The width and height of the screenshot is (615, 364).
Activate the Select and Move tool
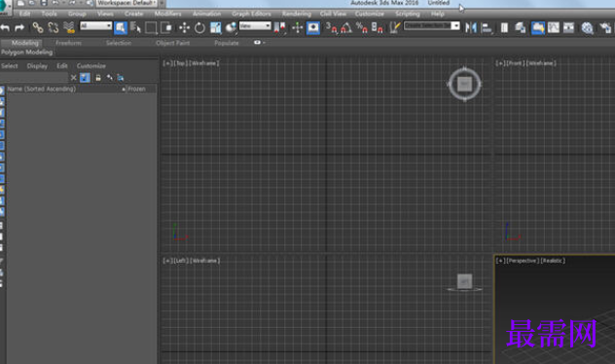tap(184, 28)
